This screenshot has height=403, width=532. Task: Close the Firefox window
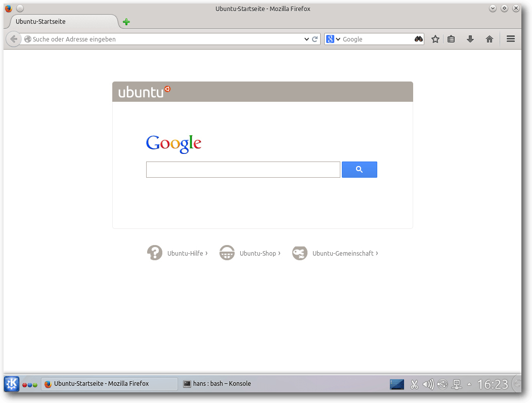[x=516, y=8]
